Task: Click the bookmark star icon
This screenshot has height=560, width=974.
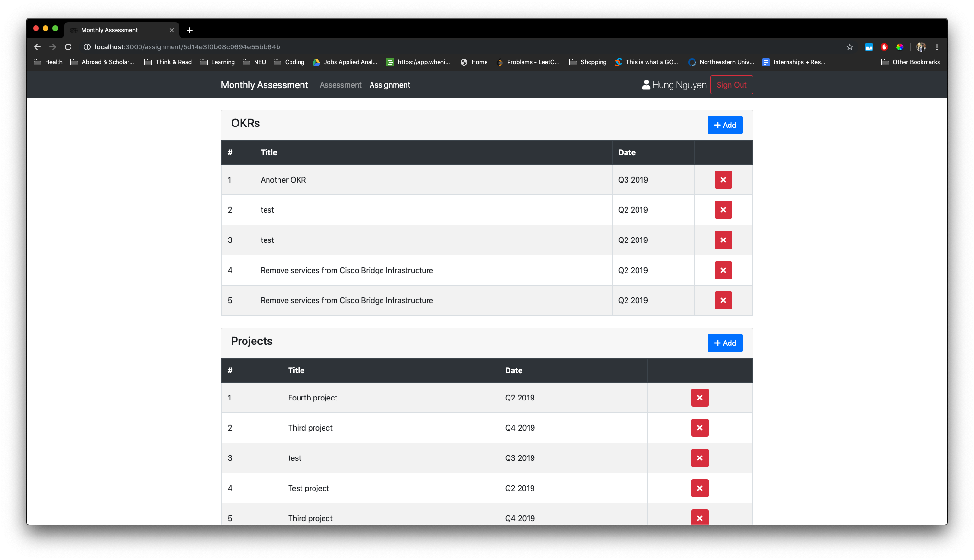Action: point(849,47)
